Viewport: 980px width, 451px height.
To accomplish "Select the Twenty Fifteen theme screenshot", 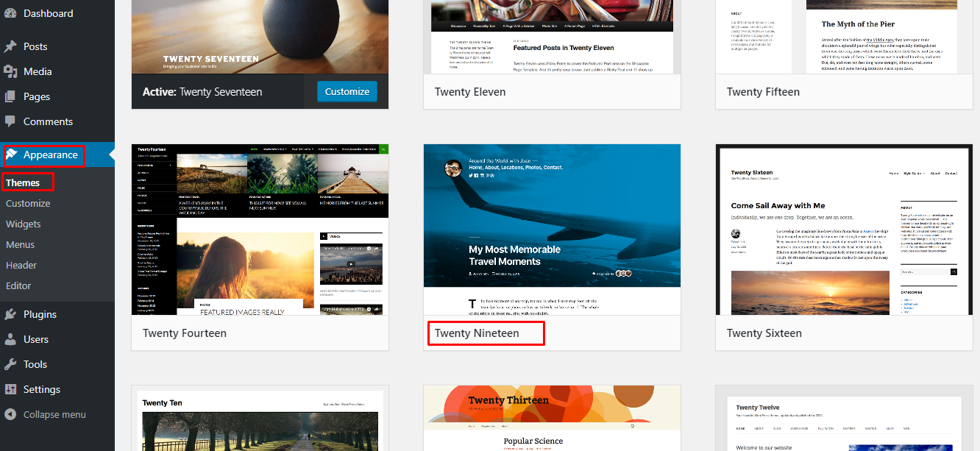I will click(844, 37).
